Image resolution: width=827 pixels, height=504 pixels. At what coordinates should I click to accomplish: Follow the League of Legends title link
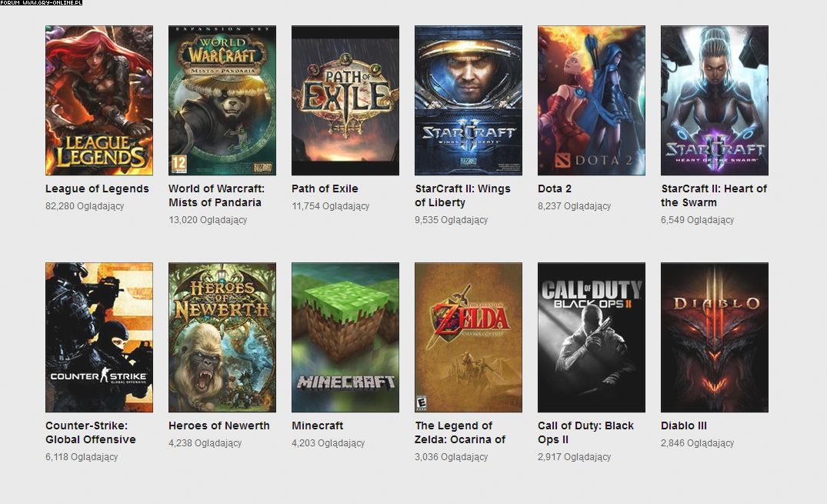tap(97, 189)
